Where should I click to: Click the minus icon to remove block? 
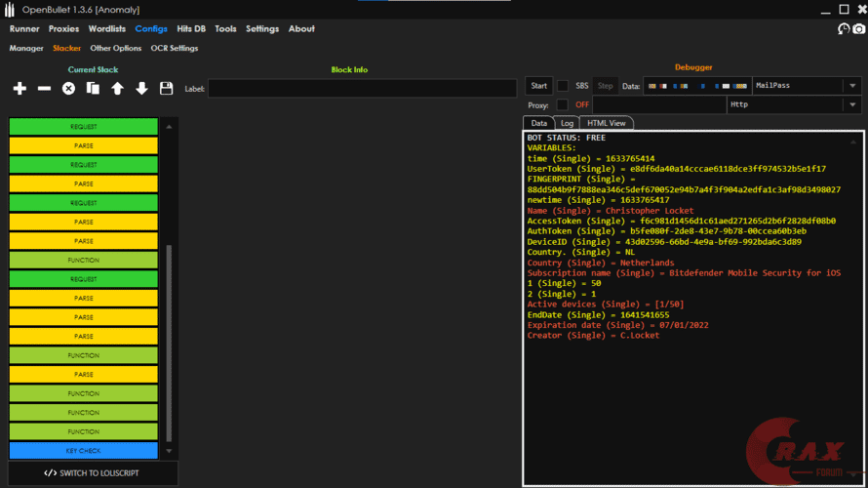tap(44, 89)
